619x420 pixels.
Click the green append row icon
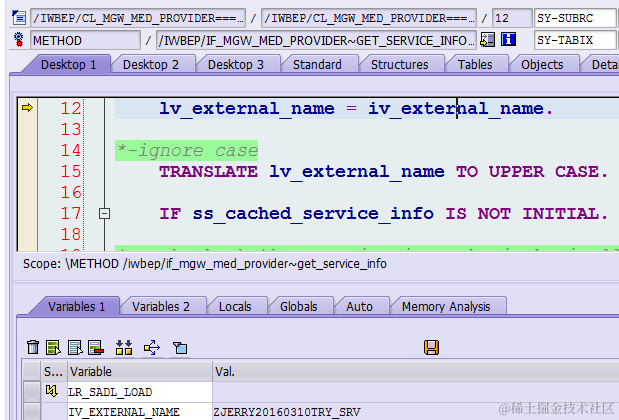[x=53, y=347]
